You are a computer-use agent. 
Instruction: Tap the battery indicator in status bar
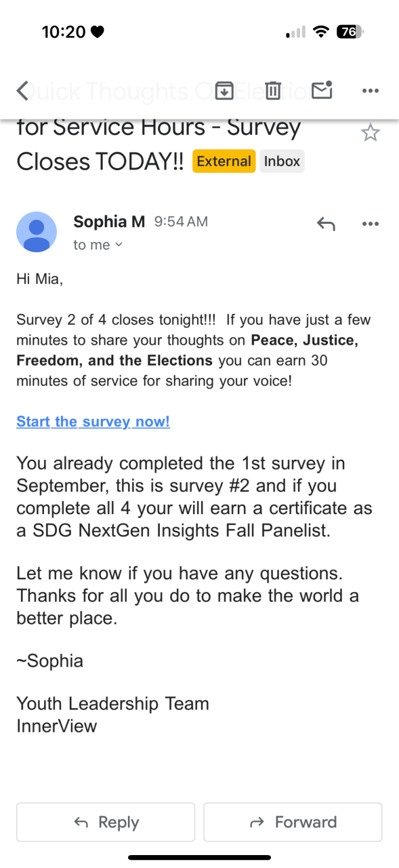tap(350, 32)
